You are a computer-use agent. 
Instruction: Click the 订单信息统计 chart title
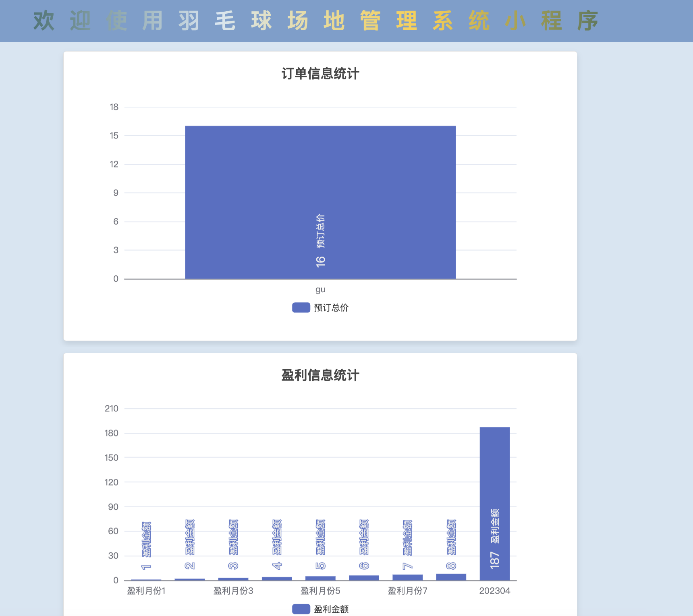pyautogui.click(x=320, y=74)
